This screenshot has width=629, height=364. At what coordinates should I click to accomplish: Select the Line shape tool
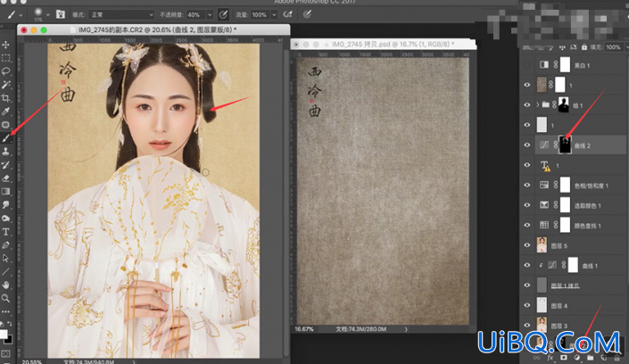coord(5,272)
